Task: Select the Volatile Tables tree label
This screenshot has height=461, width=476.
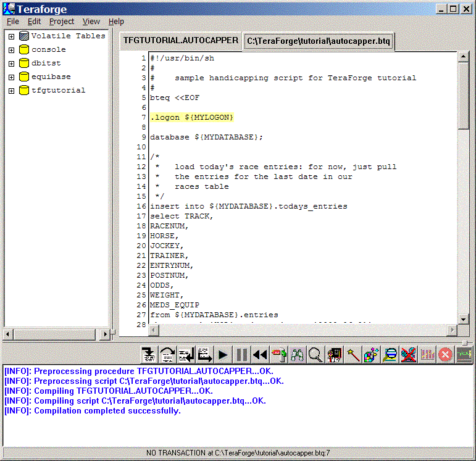Action: [69, 36]
